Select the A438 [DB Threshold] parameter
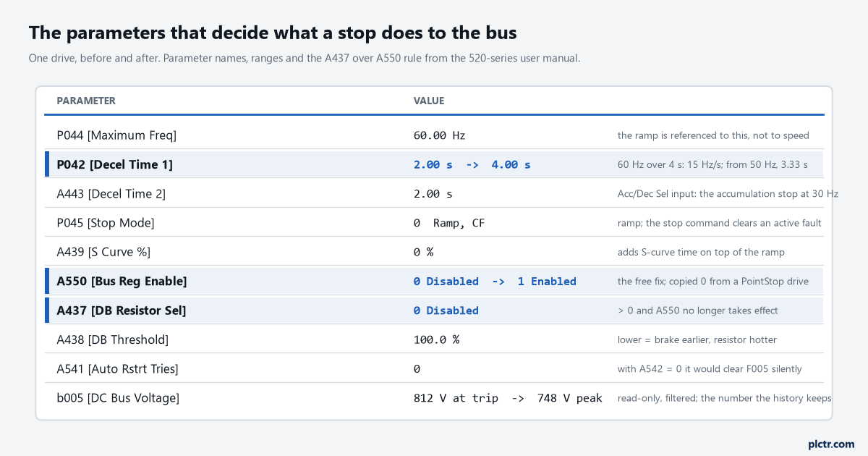The height and width of the screenshot is (456, 868). (113, 339)
